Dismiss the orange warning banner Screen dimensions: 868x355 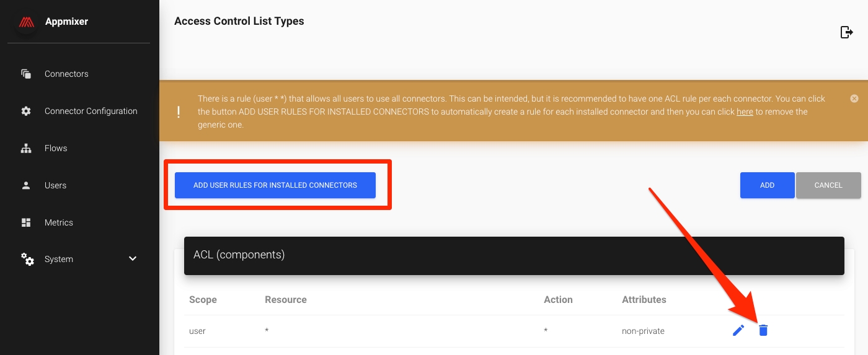[x=854, y=99]
